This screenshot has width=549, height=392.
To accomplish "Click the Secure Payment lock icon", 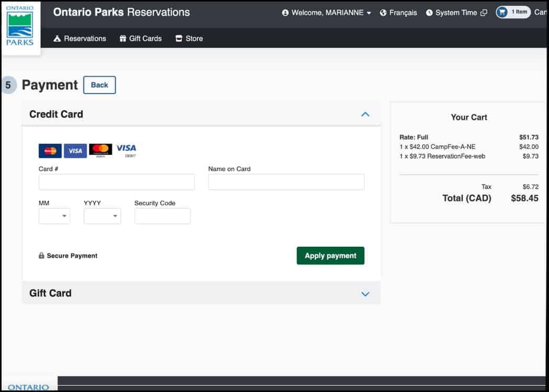I will pos(41,256).
